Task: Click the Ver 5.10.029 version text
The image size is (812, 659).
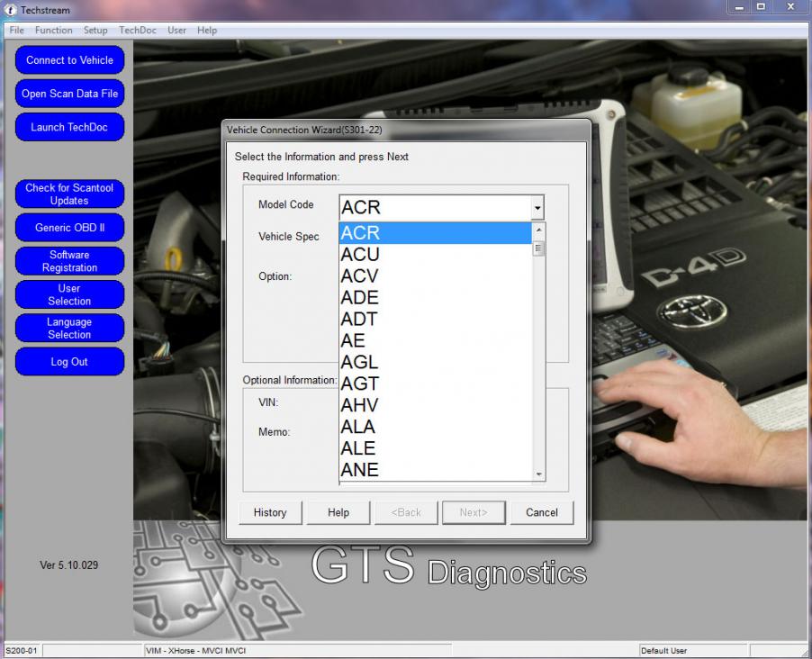Action: pyautogui.click(x=69, y=565)
